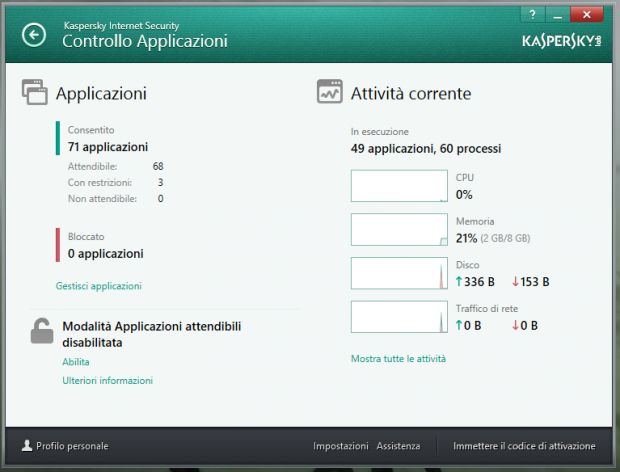The height and width of the screenshot is (472, 620).
Task: Click the 'Con restrizioni:' row label
Action: pos(100,182)
